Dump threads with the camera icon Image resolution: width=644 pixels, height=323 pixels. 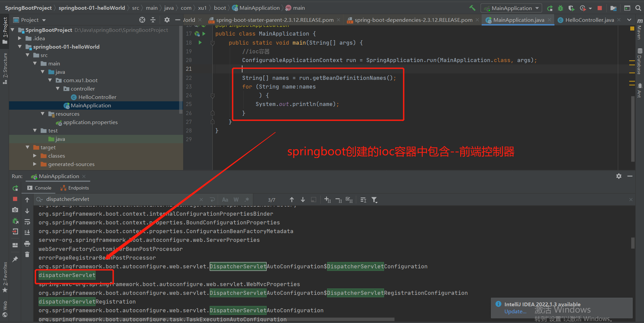(x=15, y=210)
